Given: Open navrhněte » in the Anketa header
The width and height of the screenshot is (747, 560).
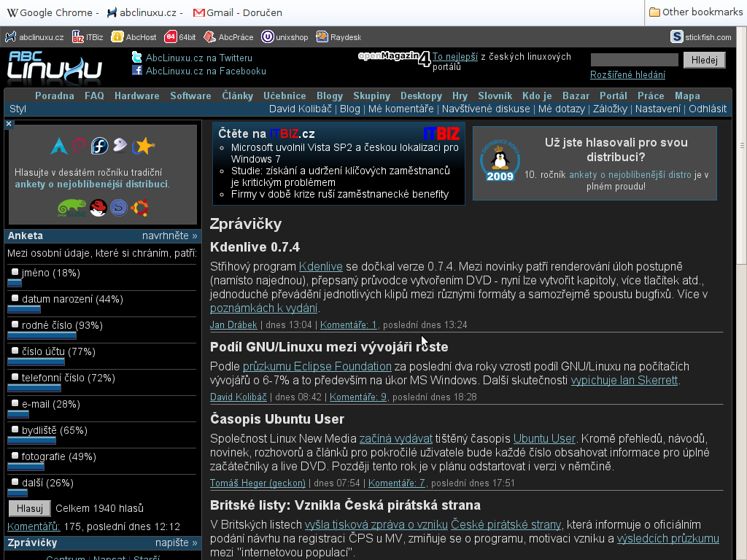Looking at the screenshot, I should (x=169, y=236).
